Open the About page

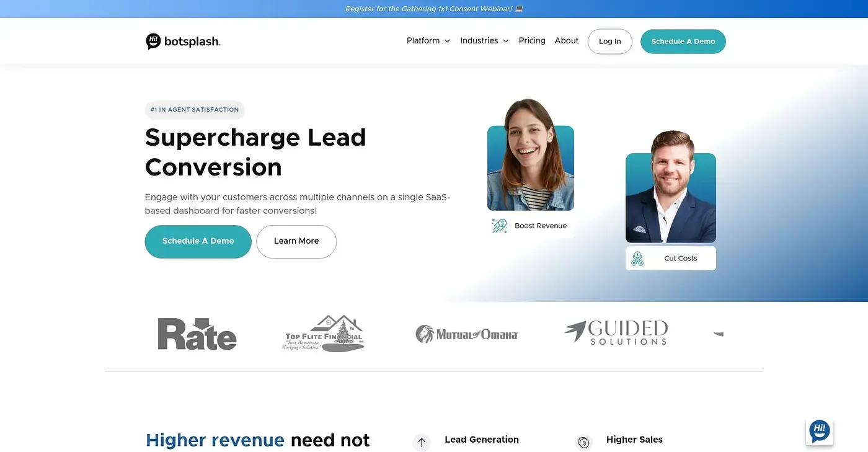[567, 41]
